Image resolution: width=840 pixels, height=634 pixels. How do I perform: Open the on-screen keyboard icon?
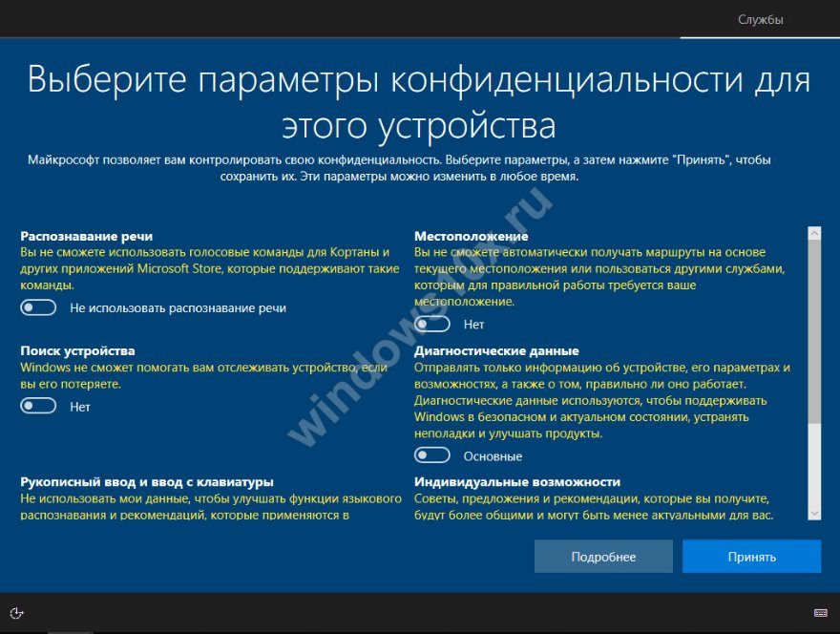(820, 612)
